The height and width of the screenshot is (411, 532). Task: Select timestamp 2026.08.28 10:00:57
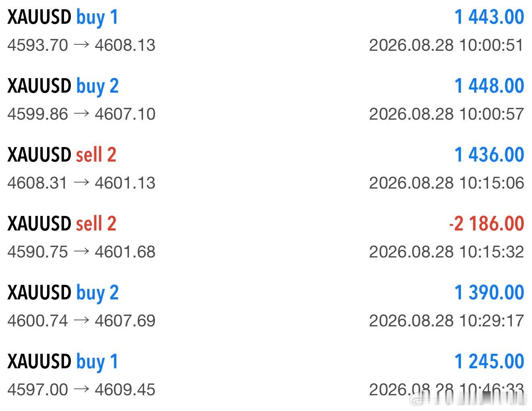click(447, 114)
